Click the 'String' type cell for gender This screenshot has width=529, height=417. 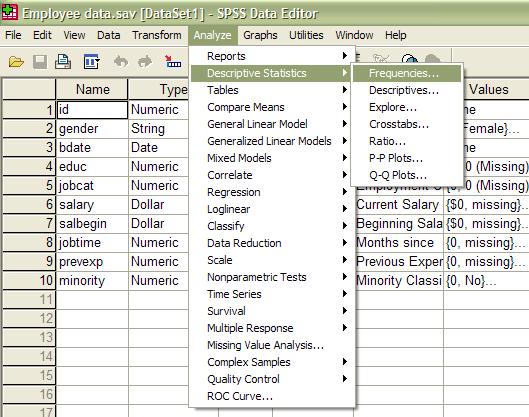[159, 129]
